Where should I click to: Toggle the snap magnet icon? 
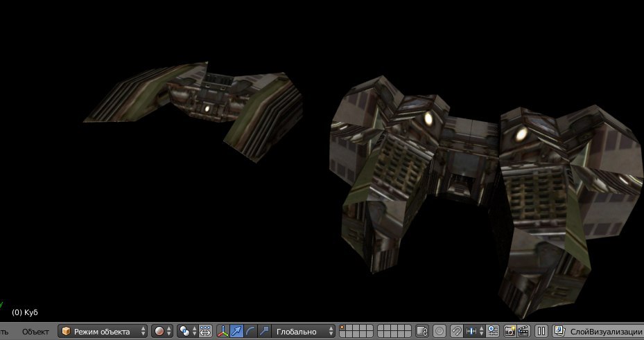pos(456,331)
